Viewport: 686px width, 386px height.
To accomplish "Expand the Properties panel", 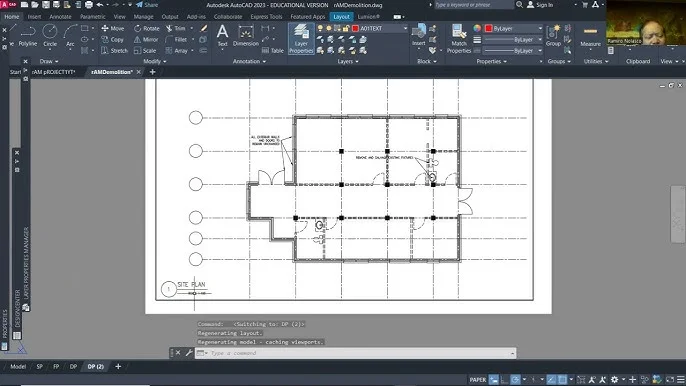I will 491,61.
